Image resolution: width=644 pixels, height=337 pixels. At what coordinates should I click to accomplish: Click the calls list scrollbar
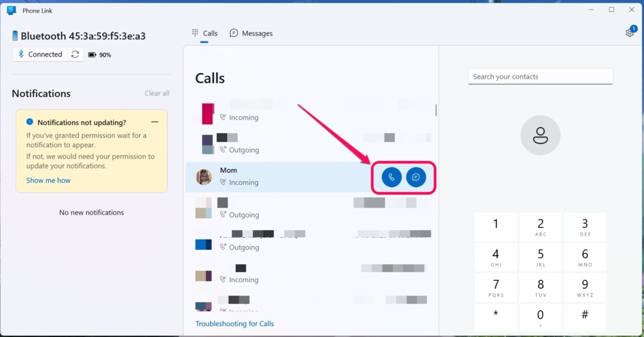436,111
